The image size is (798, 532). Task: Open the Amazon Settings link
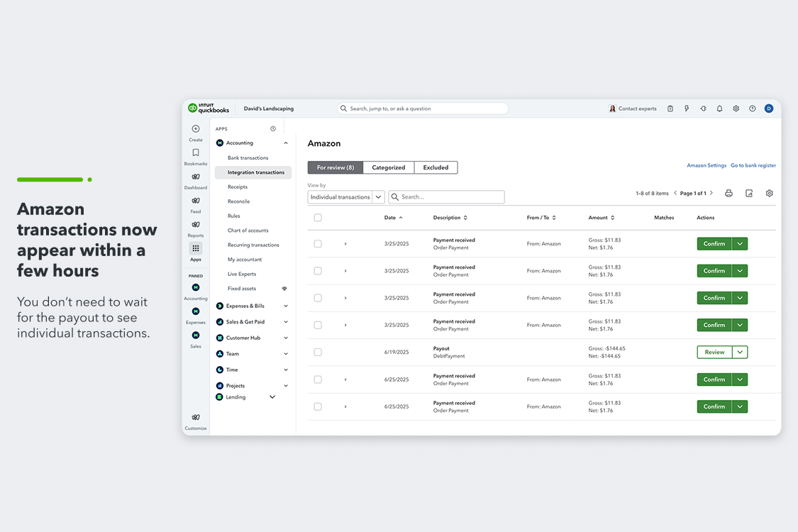tap(706, 165)
